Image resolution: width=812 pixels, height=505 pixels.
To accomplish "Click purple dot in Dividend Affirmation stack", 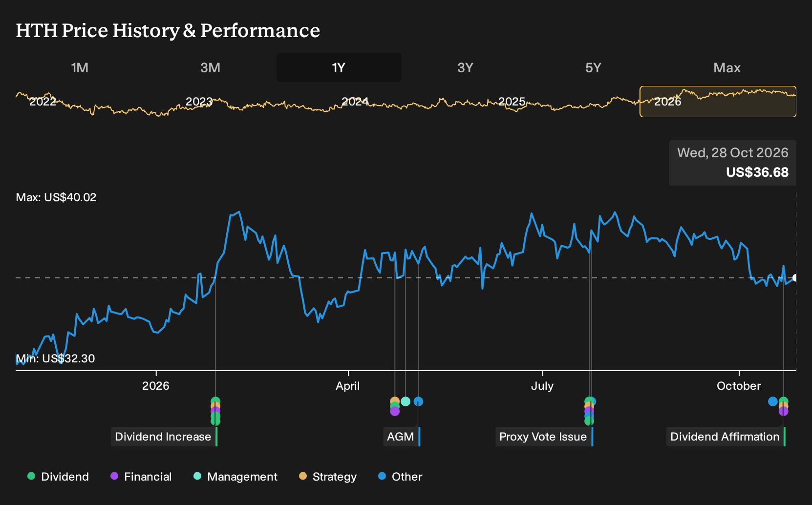I will (783, 412).
